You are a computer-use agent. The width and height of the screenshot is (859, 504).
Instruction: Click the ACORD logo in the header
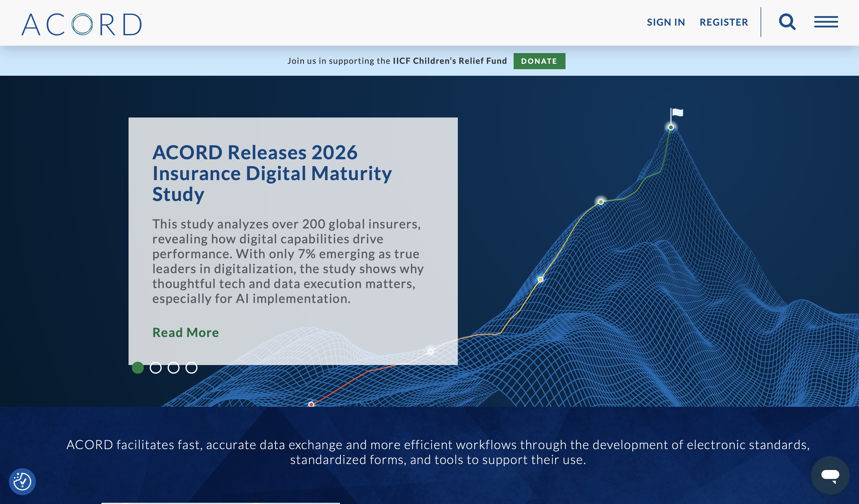coord(81,24)
